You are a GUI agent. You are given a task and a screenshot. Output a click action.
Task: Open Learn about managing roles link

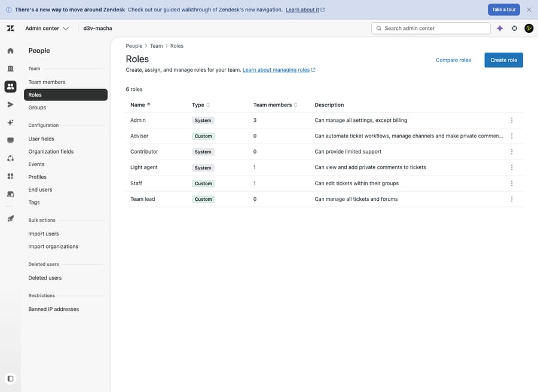(279, 70)
